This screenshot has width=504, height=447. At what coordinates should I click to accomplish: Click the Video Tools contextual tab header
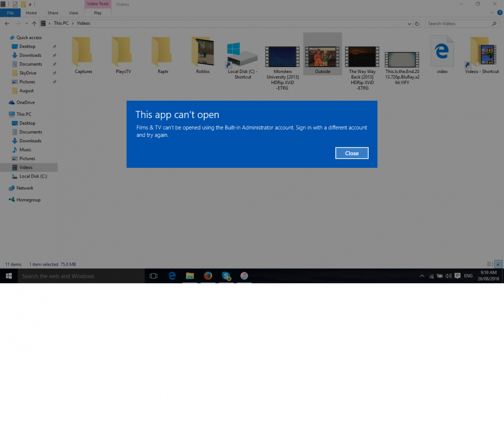(x=98, y=4)
